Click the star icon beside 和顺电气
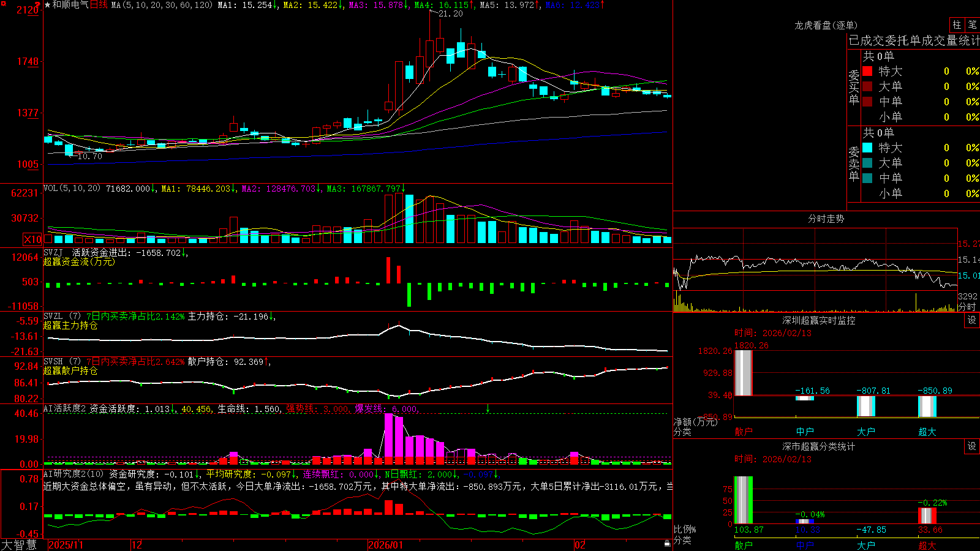The height and width of the screenshot is (551, 980). pos(48,5)
